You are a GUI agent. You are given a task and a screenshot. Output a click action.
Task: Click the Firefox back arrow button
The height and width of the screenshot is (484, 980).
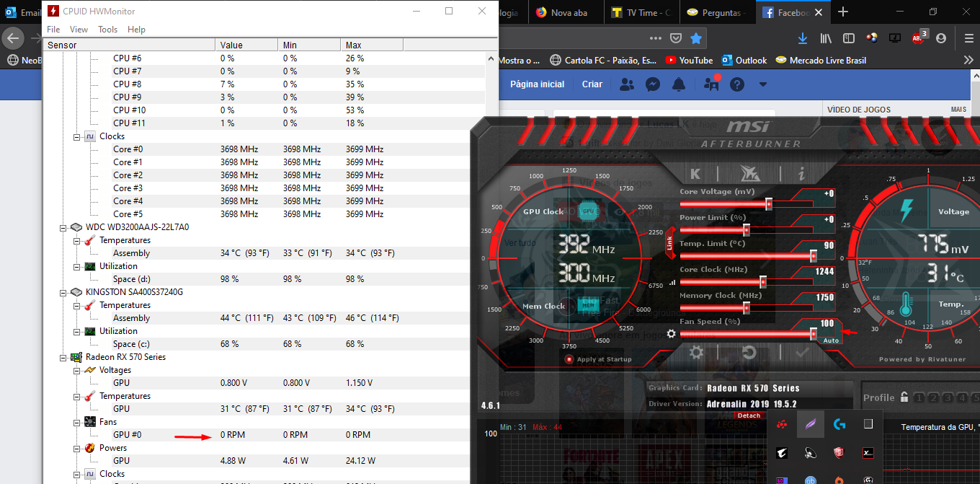(x=14, y=38)
